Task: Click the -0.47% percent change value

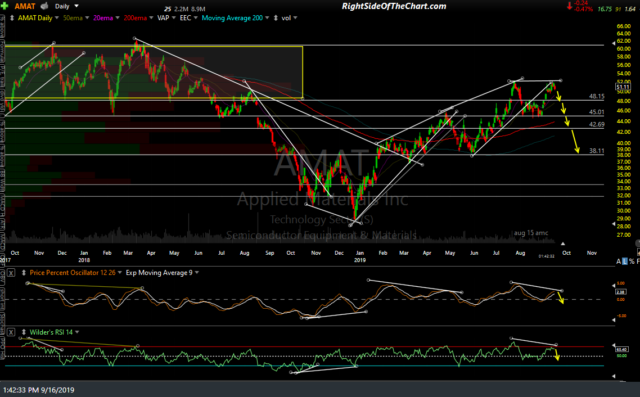Action: [583, 9]
